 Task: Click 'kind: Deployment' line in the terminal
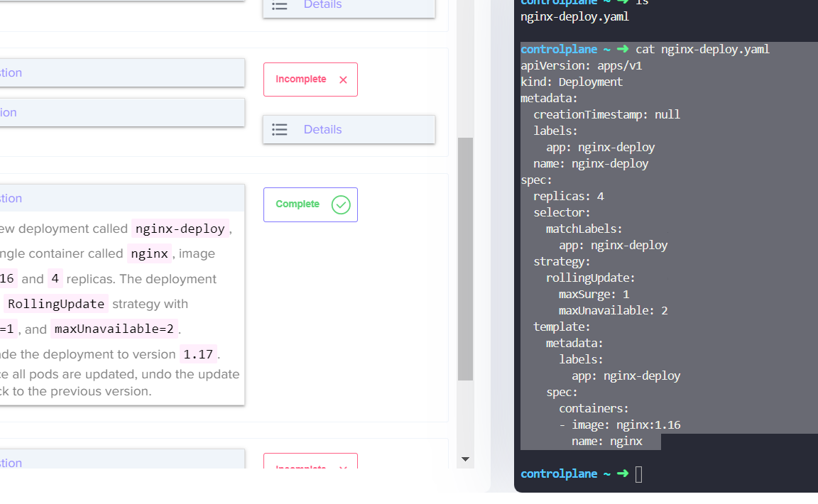[572, 82]
